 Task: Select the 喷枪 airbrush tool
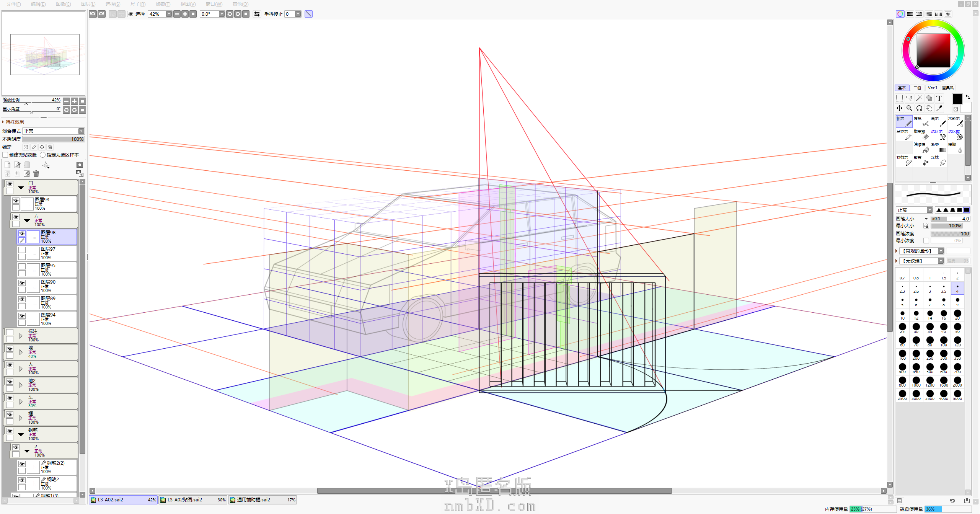click(921, 121)
